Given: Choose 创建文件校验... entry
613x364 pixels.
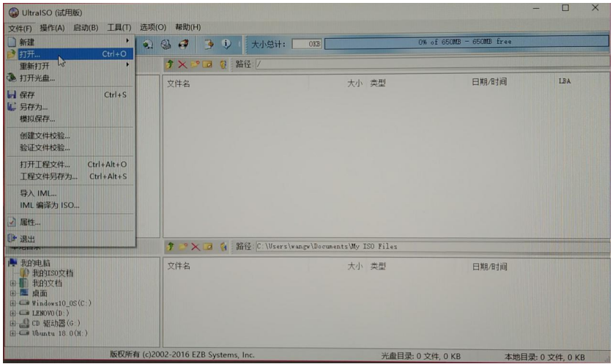Looking at the screenshot, I should (70, 135).
